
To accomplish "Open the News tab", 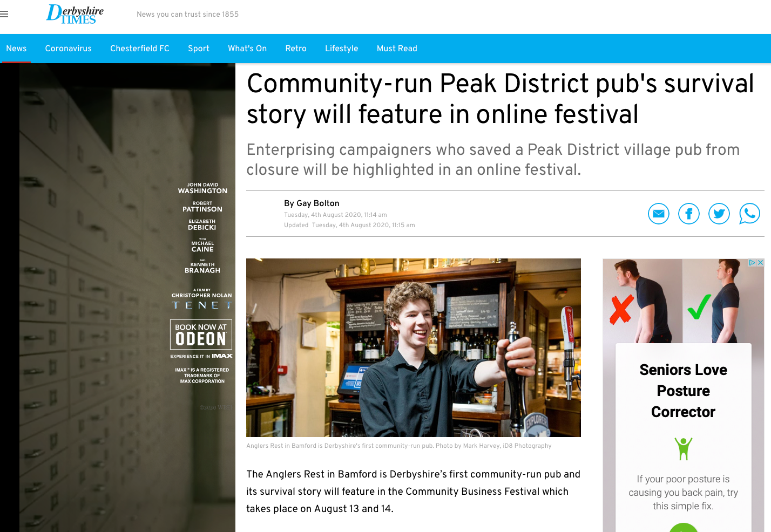I will tap(16, 49).
